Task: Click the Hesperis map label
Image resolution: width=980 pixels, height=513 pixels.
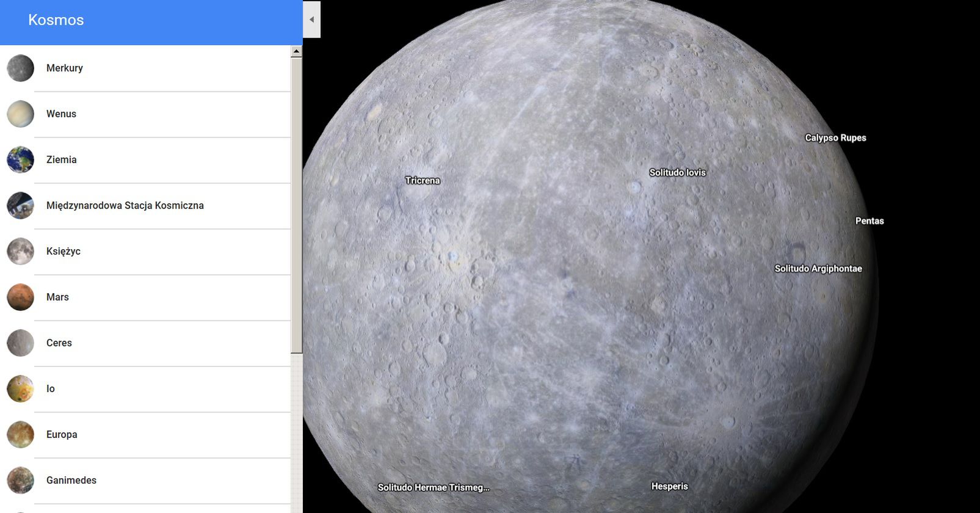Action: [x=669, y=486]
